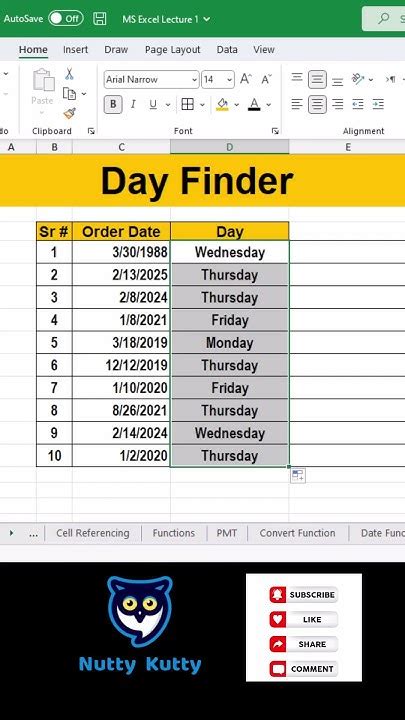Open the Auto Fill Options icon
The width and height of the screenshot is (405, 720).
tap(298, 475)
